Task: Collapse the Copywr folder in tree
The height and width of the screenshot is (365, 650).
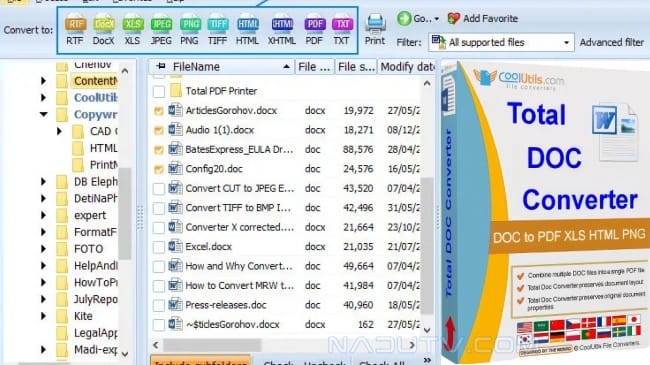Action: (x=44, y=114)
